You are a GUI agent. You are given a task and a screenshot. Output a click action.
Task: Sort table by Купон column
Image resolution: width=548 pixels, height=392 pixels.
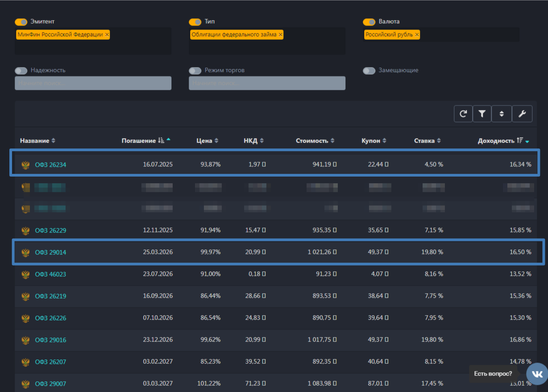click(x=374, y=141)
